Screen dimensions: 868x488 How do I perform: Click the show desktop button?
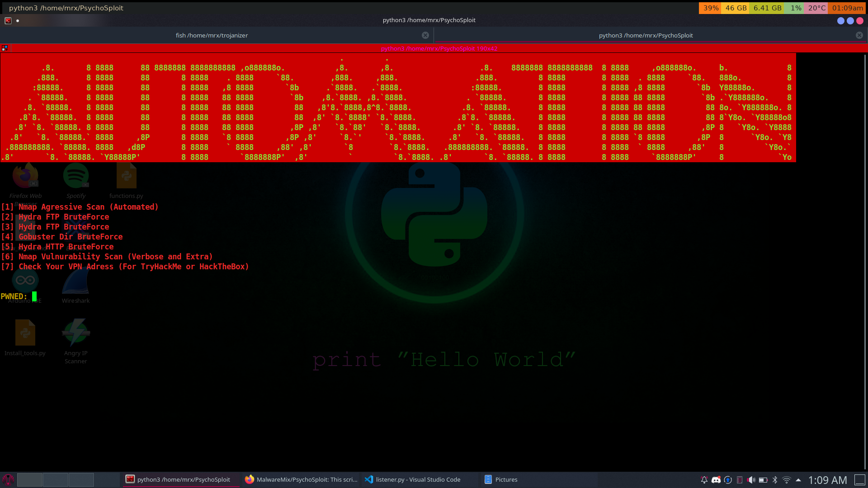(x=859, y=480)
